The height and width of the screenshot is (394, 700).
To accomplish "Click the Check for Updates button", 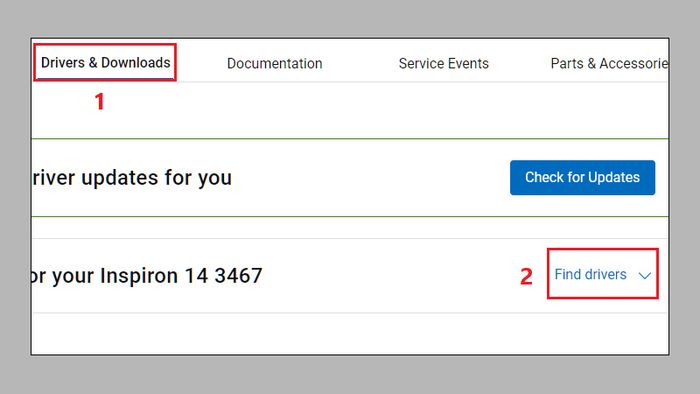I will coord(582,178).
